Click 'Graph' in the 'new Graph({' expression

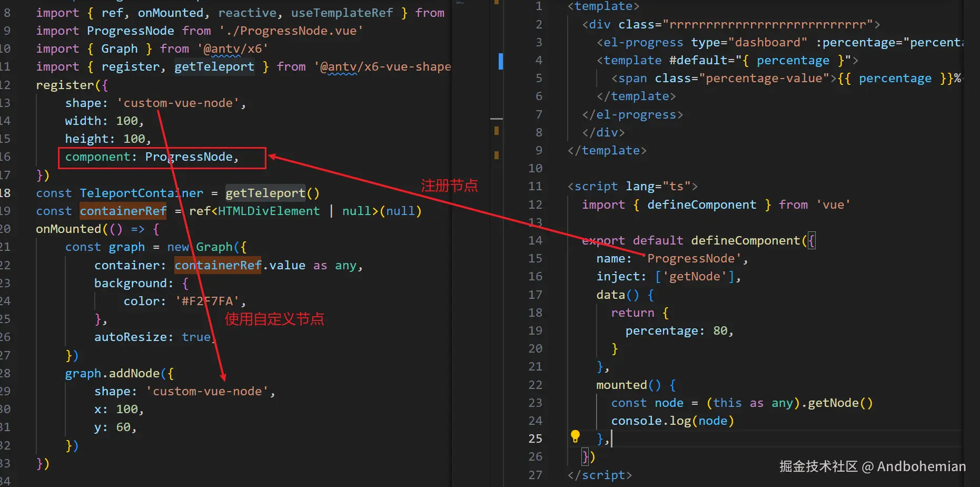pyautogui.click(x=214, y=247)
